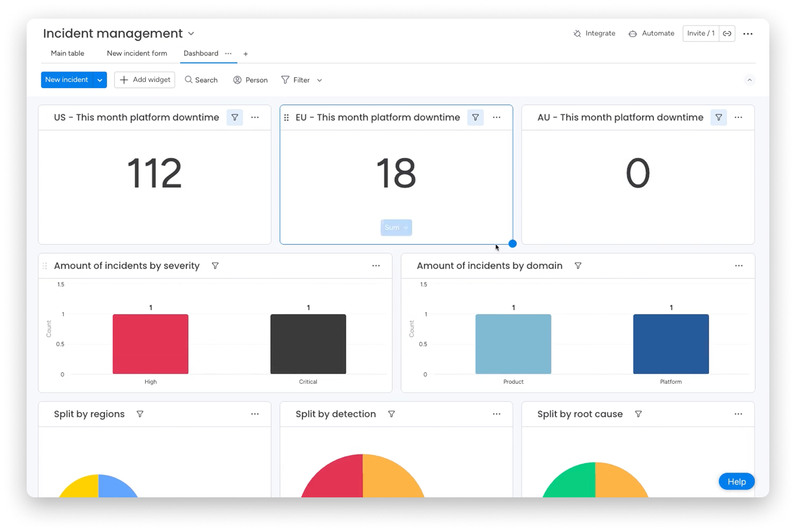
Task: Expand the New incident dropdown arrow
Action: (x=100, y=80)
